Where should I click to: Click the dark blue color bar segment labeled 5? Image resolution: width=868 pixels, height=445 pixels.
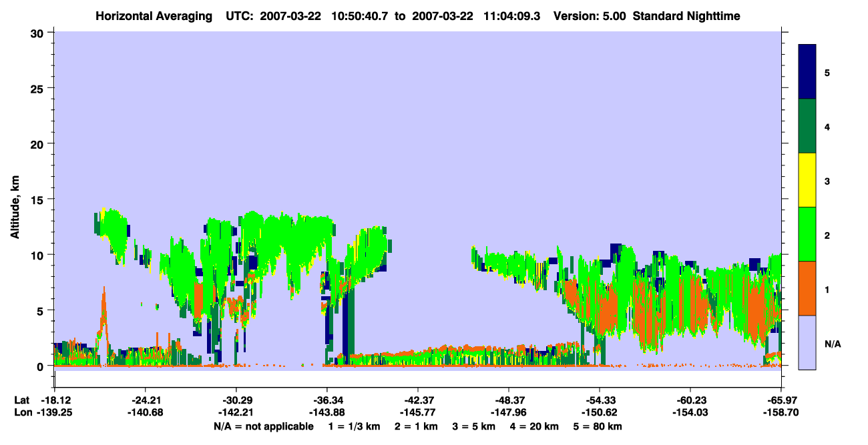pos(807,72)
